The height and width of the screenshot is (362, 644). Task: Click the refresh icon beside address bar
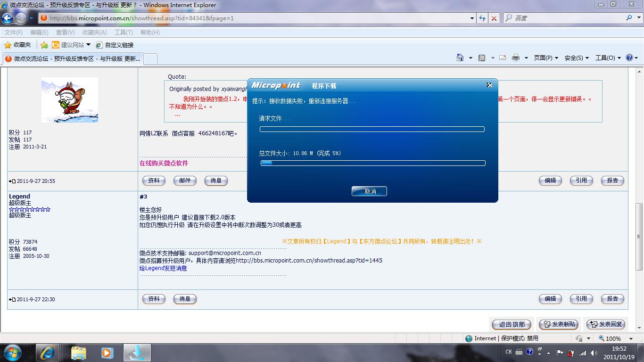point(482,18)
